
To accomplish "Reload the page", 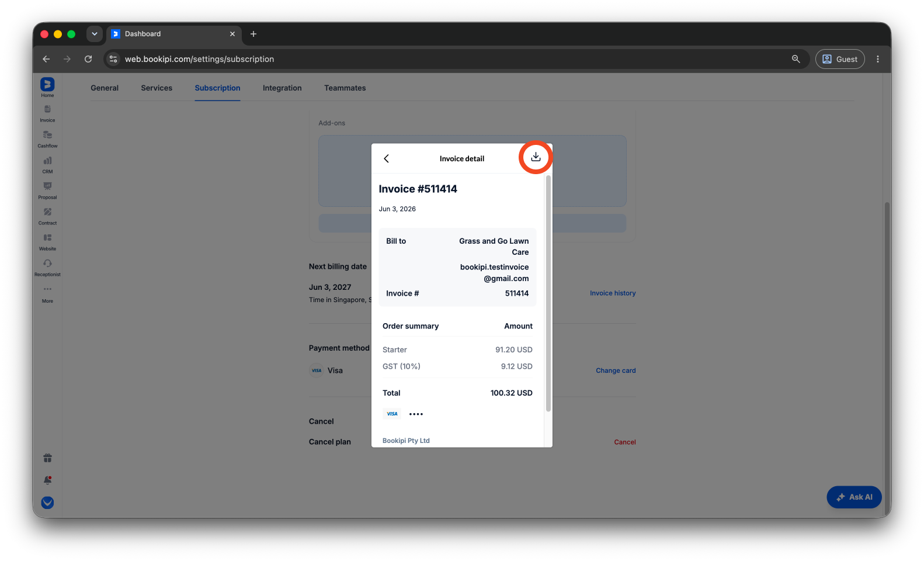I will [88, 59].
